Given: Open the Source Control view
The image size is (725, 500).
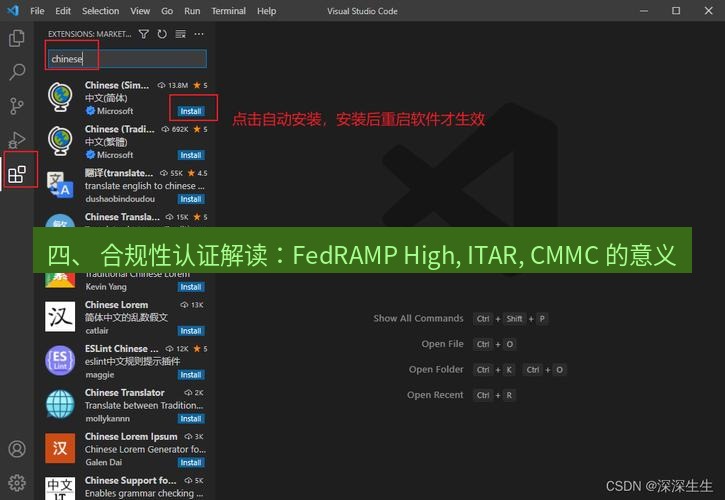Looking at the screenshot, I should 17,106.
